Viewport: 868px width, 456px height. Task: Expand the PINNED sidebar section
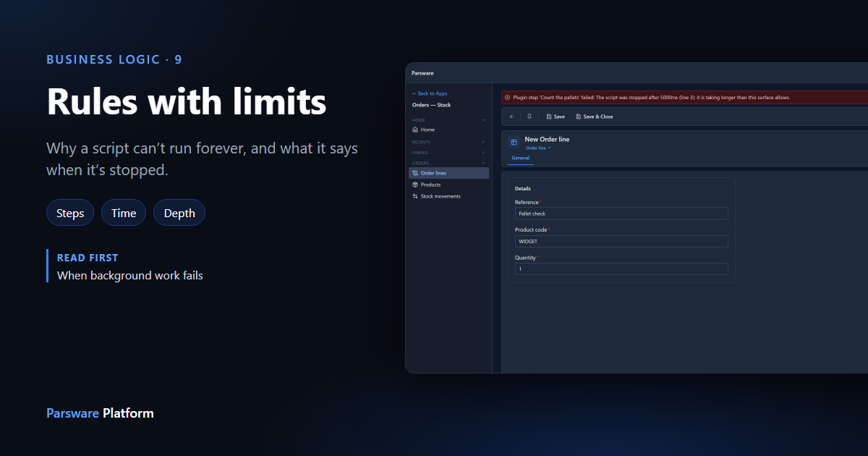pos(483,153)
